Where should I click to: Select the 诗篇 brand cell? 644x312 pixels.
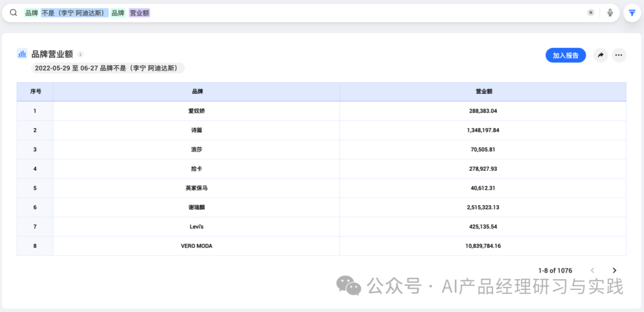197,130
